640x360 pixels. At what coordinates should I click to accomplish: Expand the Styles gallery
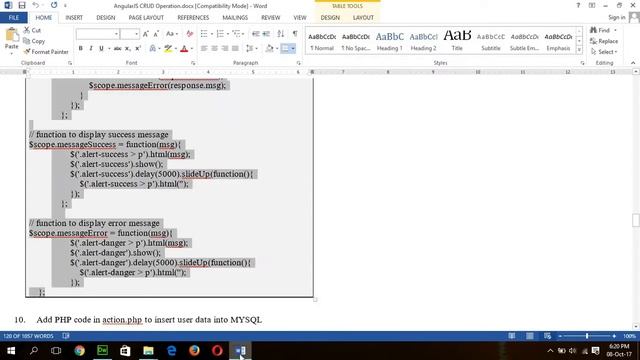coord(579,50)
